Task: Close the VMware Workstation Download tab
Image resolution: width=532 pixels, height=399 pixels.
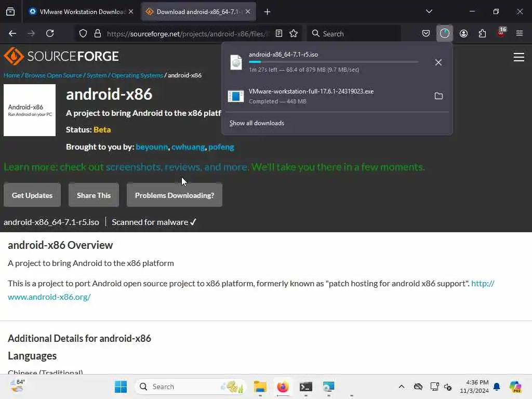Action: 131,12
